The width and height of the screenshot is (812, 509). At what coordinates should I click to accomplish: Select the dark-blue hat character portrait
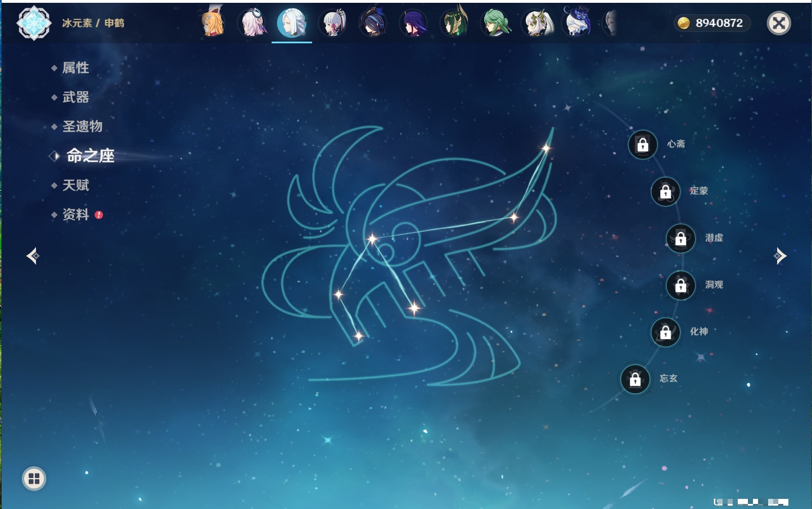click(373, 22)
